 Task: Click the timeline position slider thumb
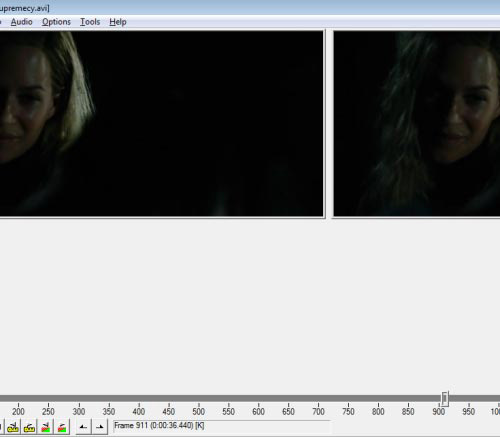[x=445, y=398]
